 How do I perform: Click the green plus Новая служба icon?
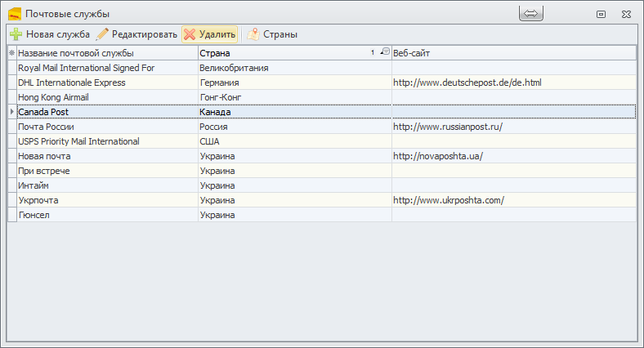(x=16, y=34)
